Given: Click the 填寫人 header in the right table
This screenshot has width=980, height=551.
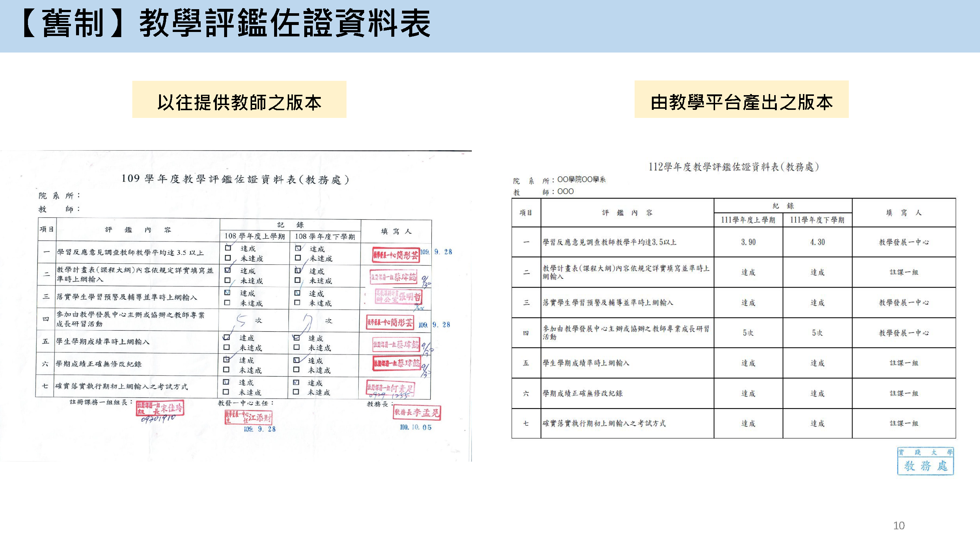Looking at the screenshot, I should pos(904,213).
